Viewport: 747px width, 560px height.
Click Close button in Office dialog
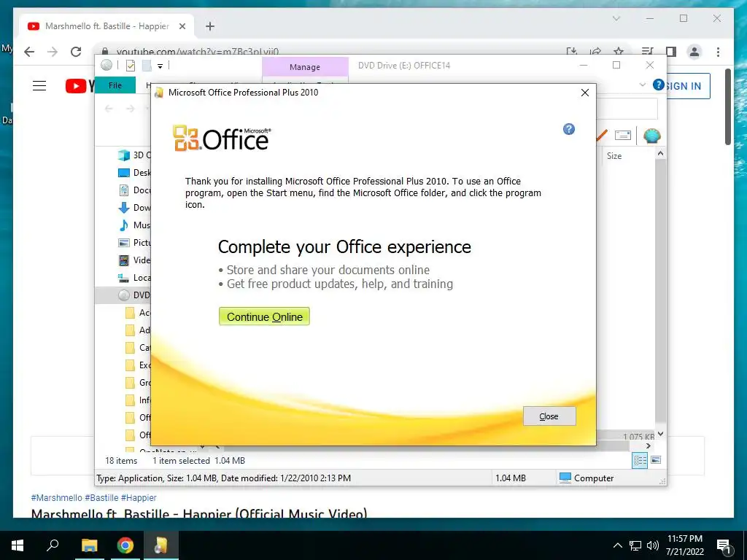(549, 416)
